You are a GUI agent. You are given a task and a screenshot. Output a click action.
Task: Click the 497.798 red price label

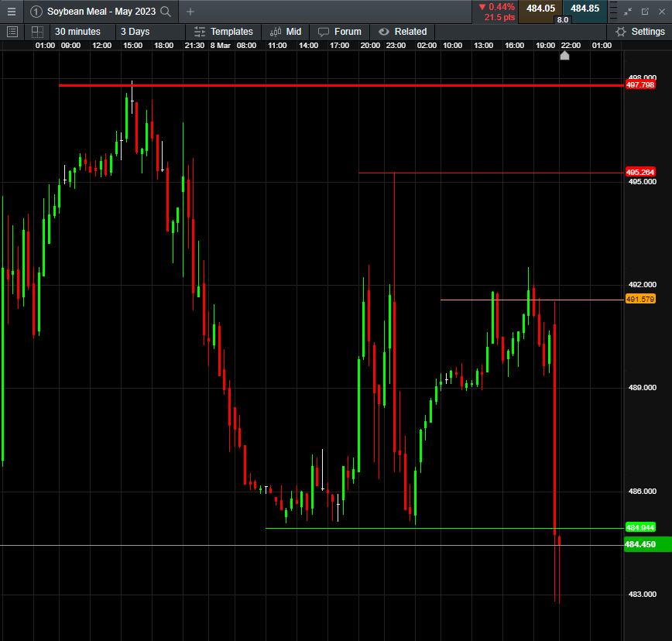coord(640,85)
